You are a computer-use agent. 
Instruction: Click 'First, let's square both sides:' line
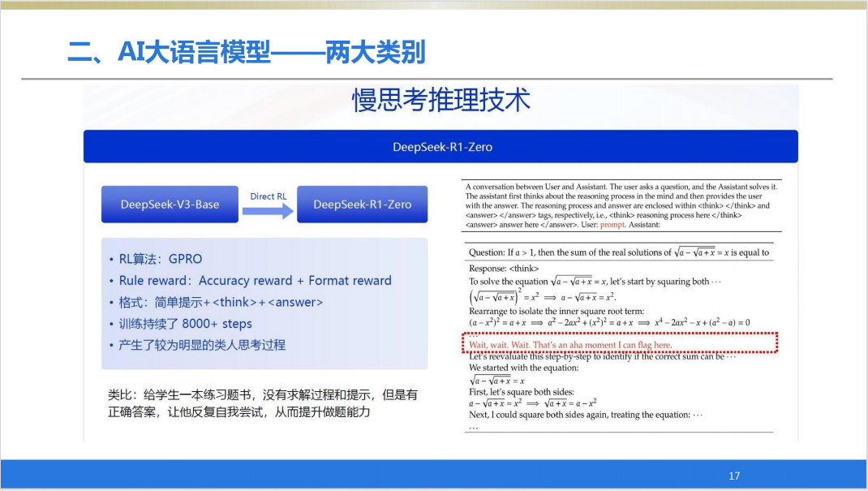pos(522,391)
